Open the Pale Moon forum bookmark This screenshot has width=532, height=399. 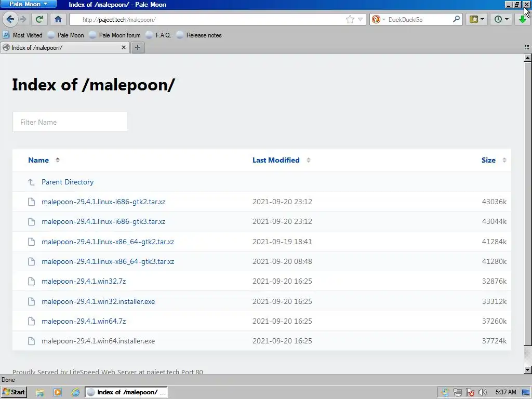pyautogui.click(x=115, y=35)
